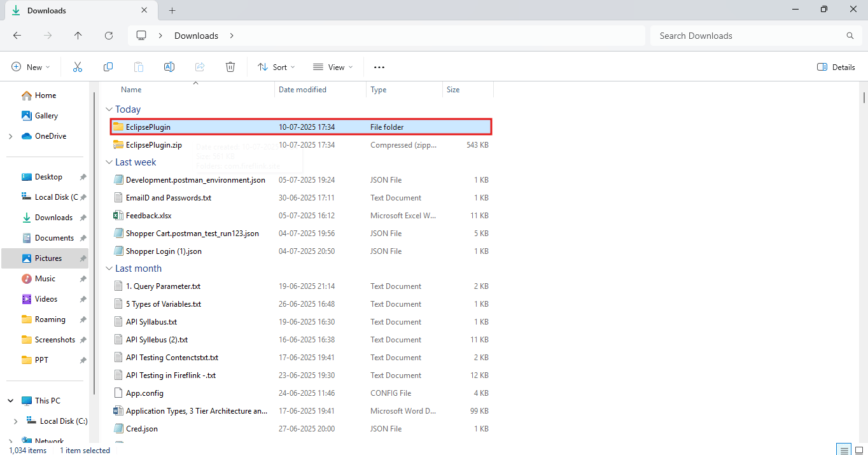
Task: Open a new tab with plus icon
Action: coord(172,10)
